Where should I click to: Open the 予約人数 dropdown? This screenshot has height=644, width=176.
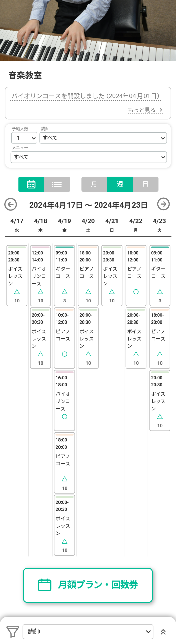[x=24, y=138]
